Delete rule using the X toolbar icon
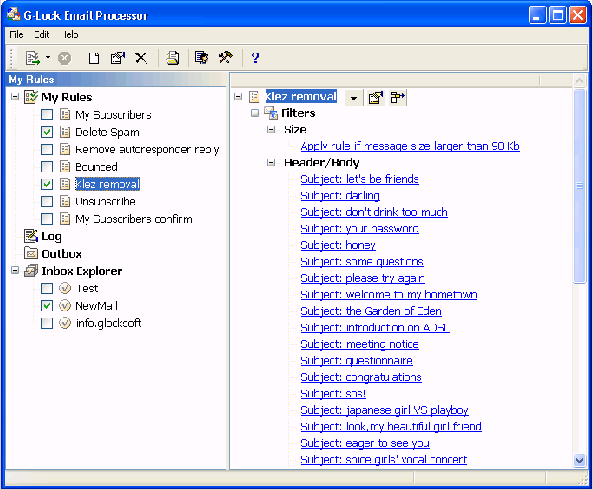The width and height of the screenshot is (593, 490). [141, 58]
